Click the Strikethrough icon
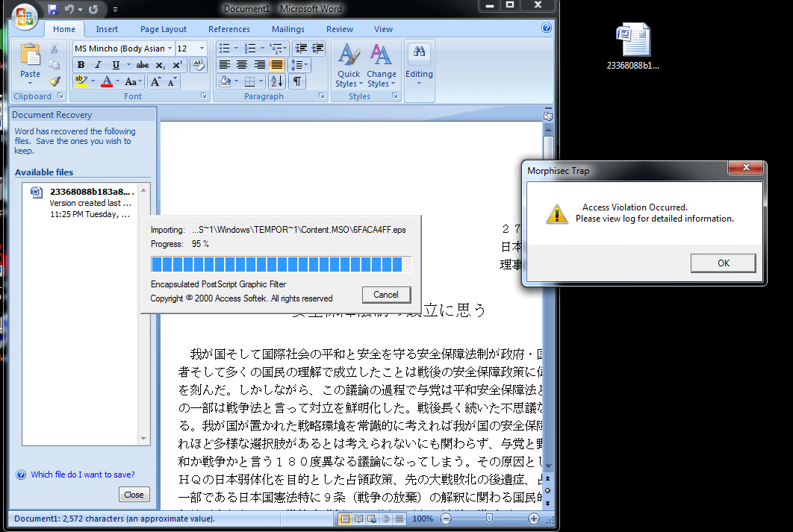This screenshot has width=793, height=532. coord(143,65)
